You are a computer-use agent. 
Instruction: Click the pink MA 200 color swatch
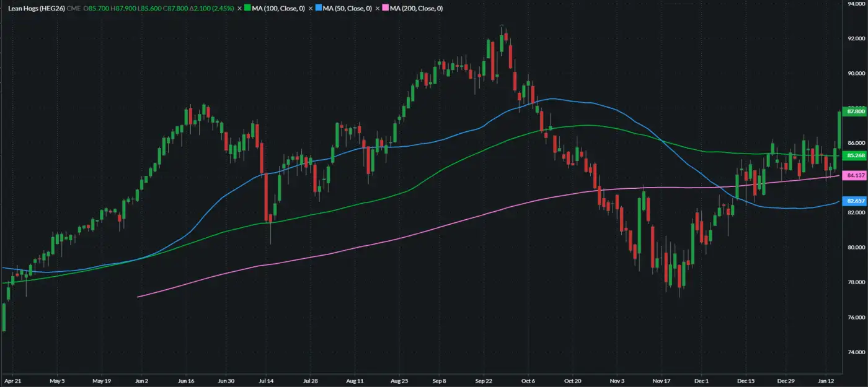pyautogui.click(x=386, y=9)
